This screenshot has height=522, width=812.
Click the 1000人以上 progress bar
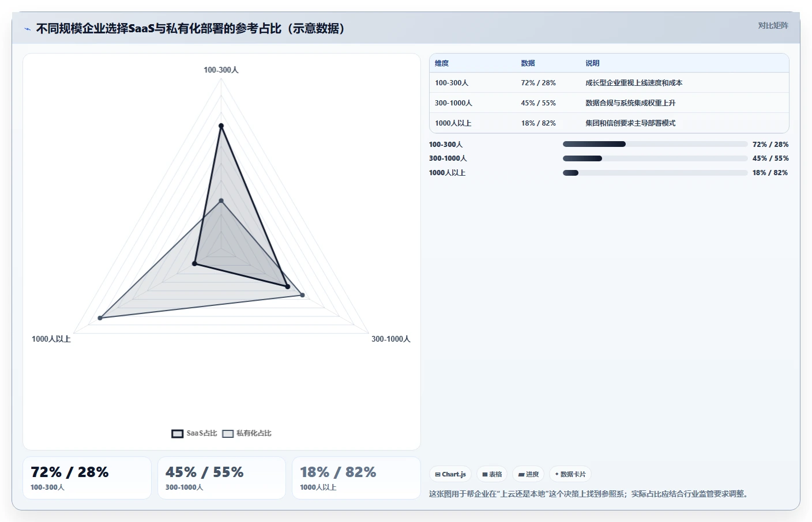[x=655, y=173]
